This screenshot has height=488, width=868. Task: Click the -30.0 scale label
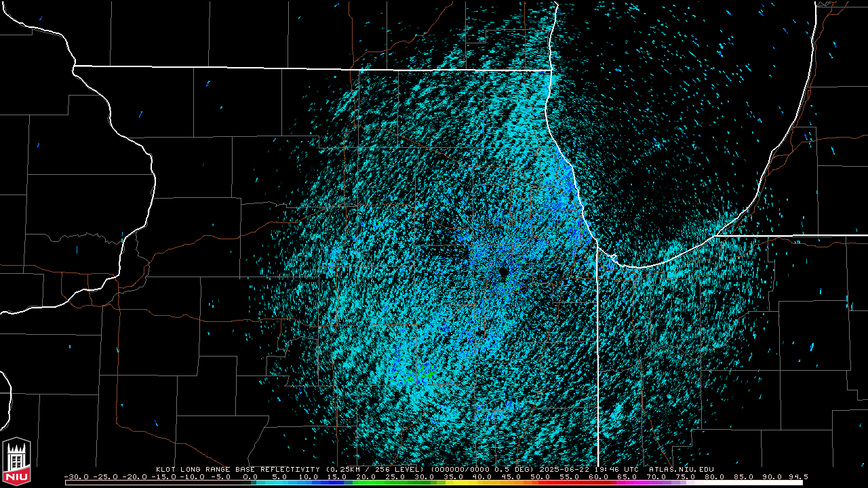pos(77,476)
